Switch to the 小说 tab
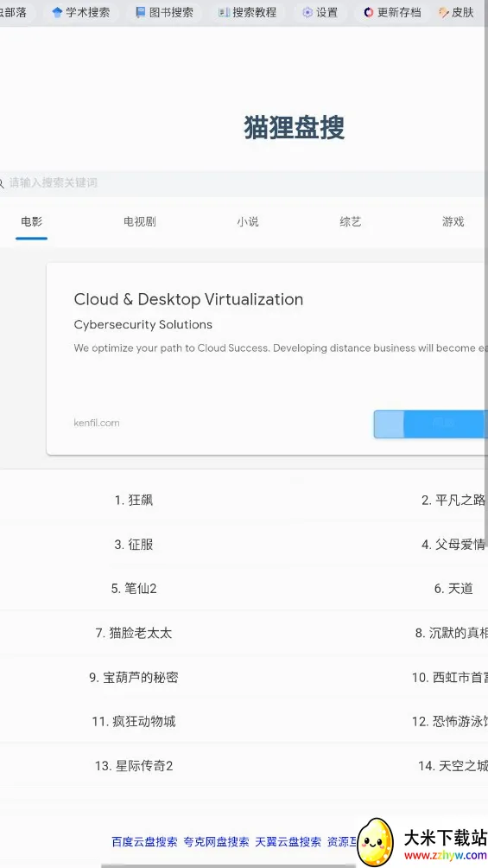This screenshot has height=868, width=488. [x=248, y=222]
